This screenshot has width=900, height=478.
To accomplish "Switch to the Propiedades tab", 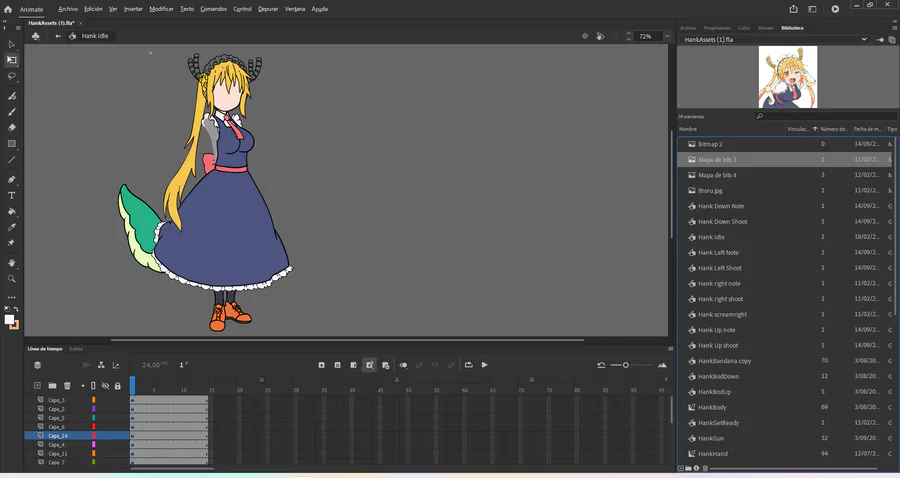I will click(x=717, y=28).
